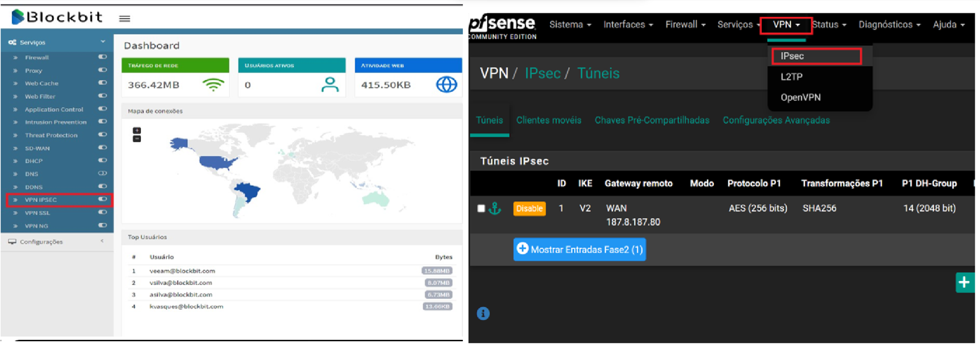Open the pfSense Serviços dropdown menu

pos(738,24)
